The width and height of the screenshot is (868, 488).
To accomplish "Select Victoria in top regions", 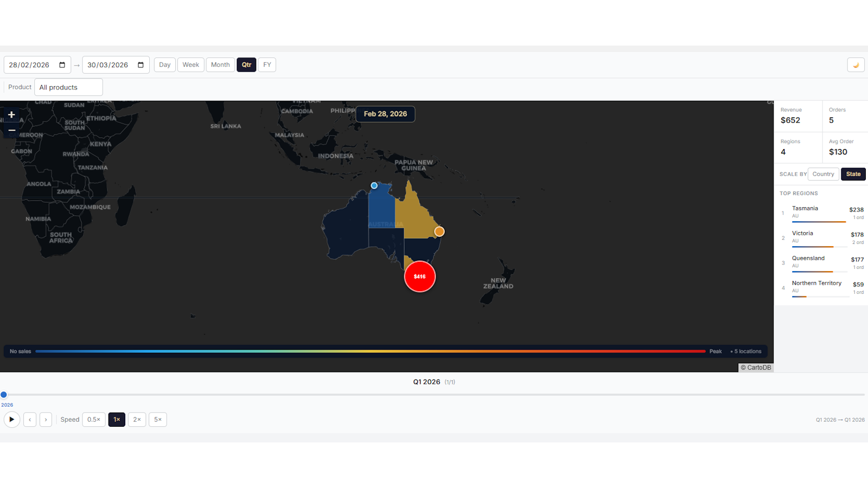I will click(821, 238).
